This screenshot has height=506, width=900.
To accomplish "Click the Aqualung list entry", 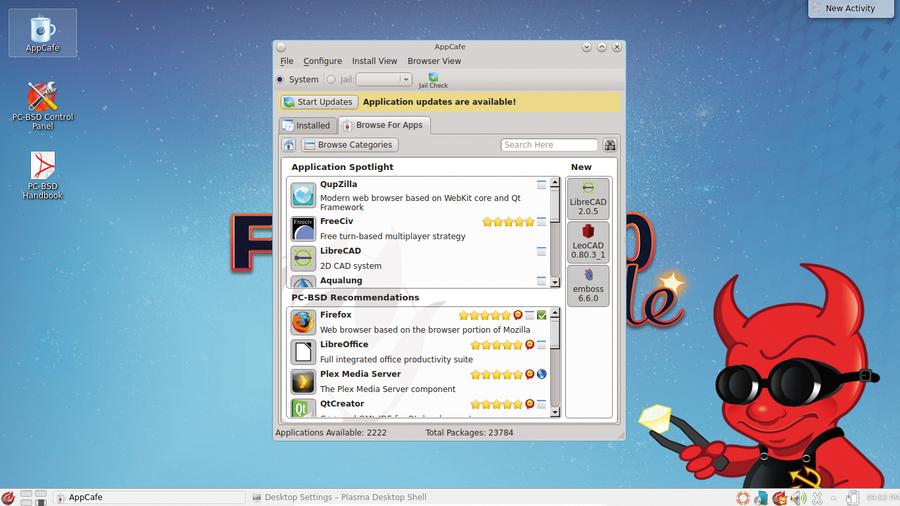I will click(419, 281).
